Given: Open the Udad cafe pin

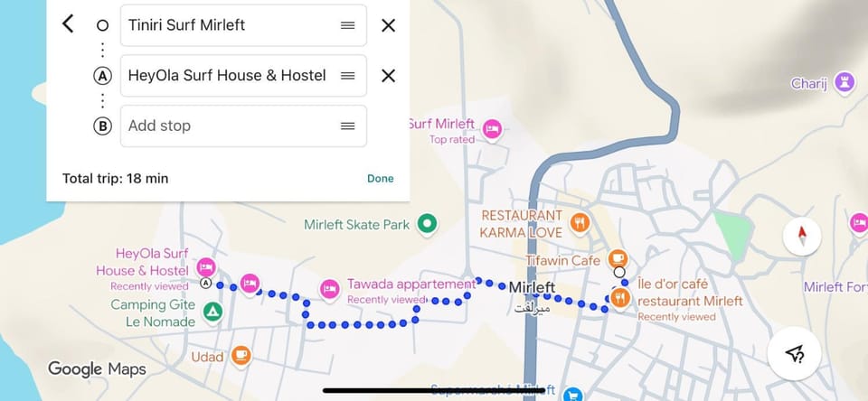Looking at the screenshot, I should pos(241,355).
